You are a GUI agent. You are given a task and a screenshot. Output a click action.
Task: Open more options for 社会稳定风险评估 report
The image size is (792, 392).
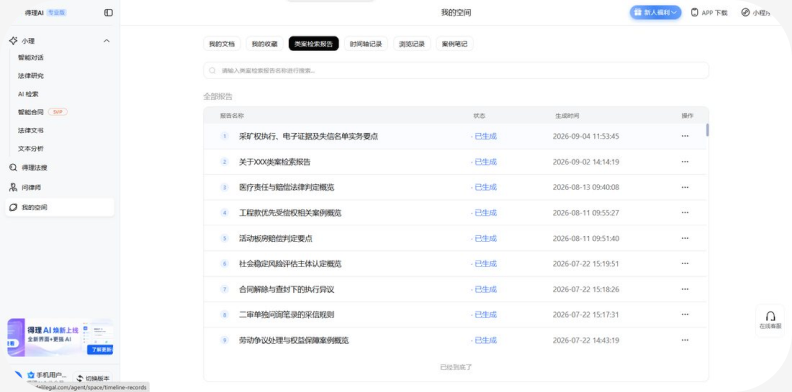tap(685, 264)
